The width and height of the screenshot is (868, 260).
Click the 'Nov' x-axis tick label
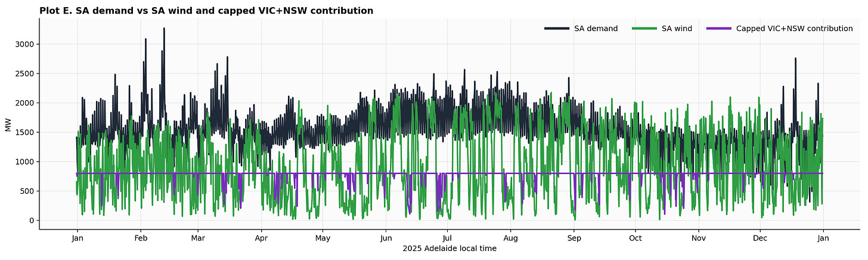pos(699,237)
